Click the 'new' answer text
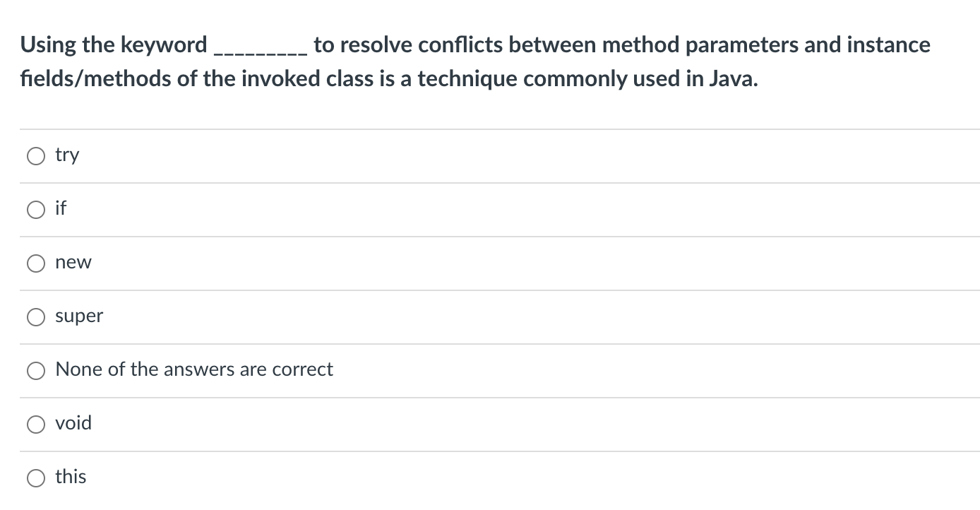The width and height of the screenshot is (980, 510). 73,262
